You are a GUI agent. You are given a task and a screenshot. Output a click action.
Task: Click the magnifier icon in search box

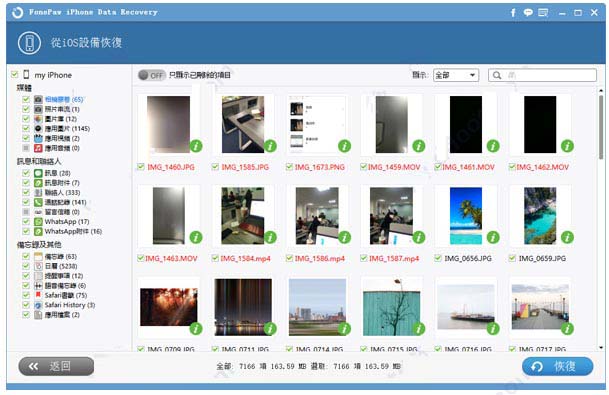[497, 75]
